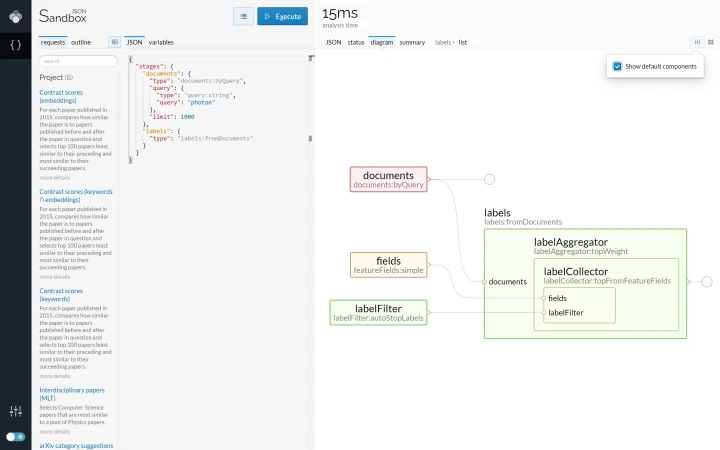Click the fullscreen expand diagram icon
The width and height of the screenshot is (720, 450).
click(x=711, y=42)
